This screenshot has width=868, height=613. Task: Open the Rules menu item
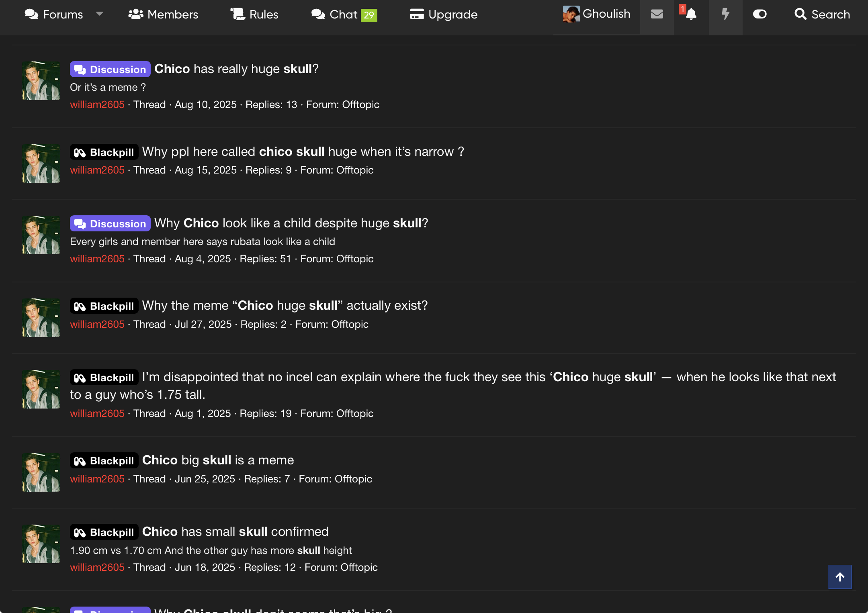point(254,14)
